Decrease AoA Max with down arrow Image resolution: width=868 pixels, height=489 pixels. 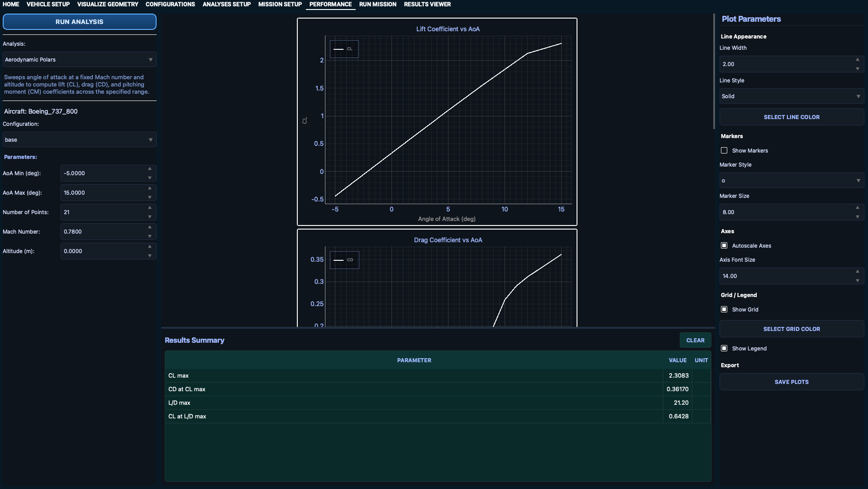[x=150, y=197]
